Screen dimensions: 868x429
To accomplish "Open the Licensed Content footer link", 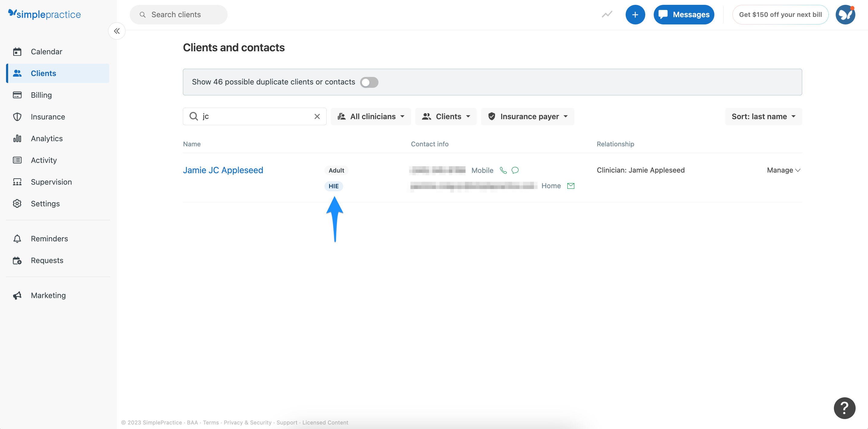I will [x=325, y=422].
